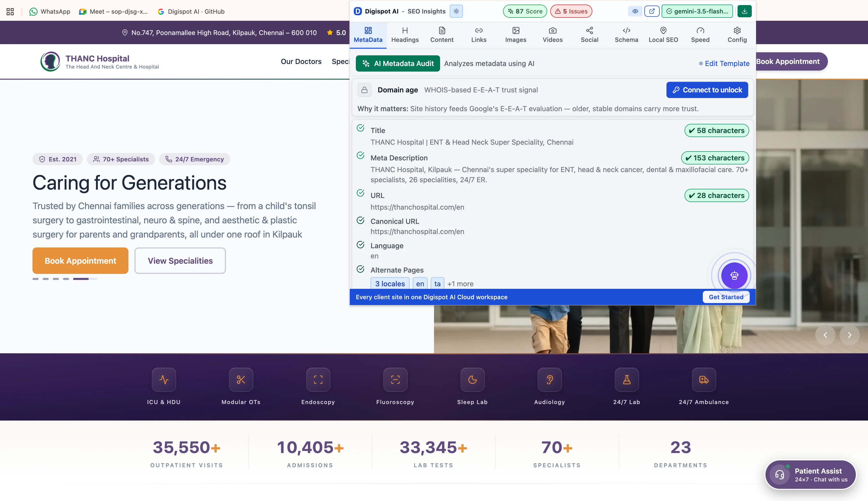The width and height of the screenshot is (868, 501).
Task: Click Get Started in the blue banner
Action: 726,297
